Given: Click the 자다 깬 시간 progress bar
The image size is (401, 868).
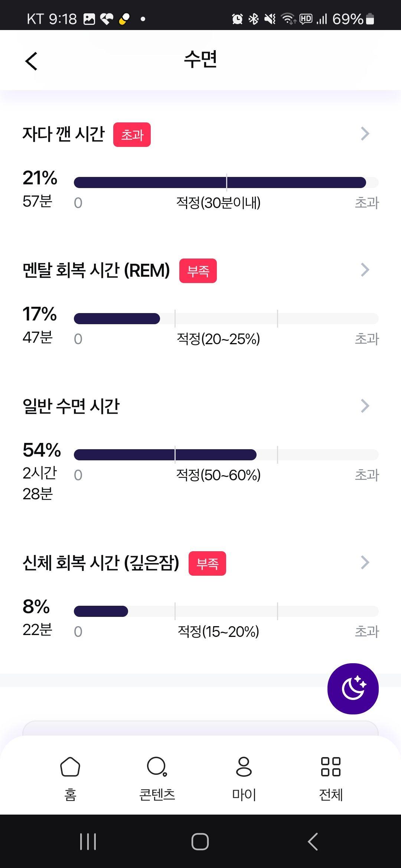Looking at the screenshot, I should [x=226, y=183].
